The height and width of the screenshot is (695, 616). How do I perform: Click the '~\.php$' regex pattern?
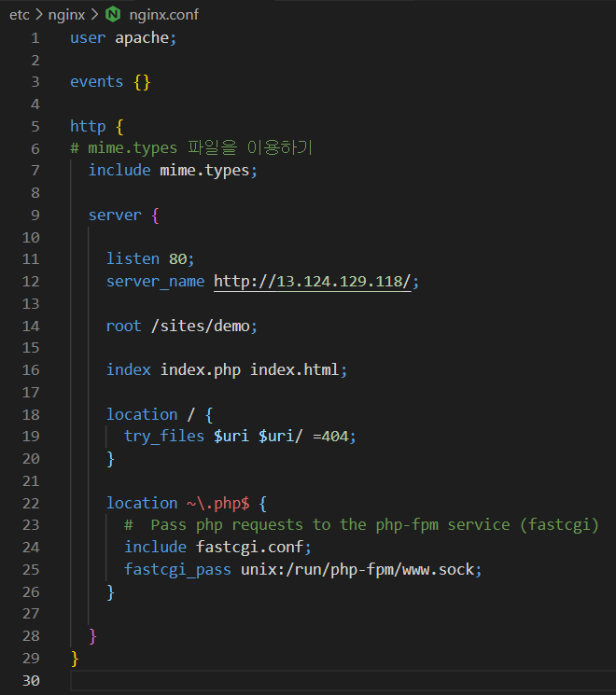217,504
